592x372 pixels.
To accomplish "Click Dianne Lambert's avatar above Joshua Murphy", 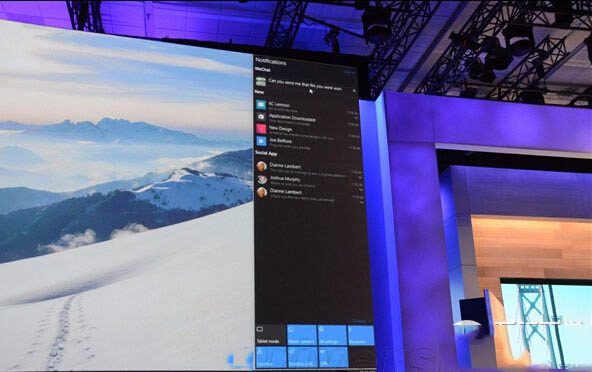I will click(262, 167).
